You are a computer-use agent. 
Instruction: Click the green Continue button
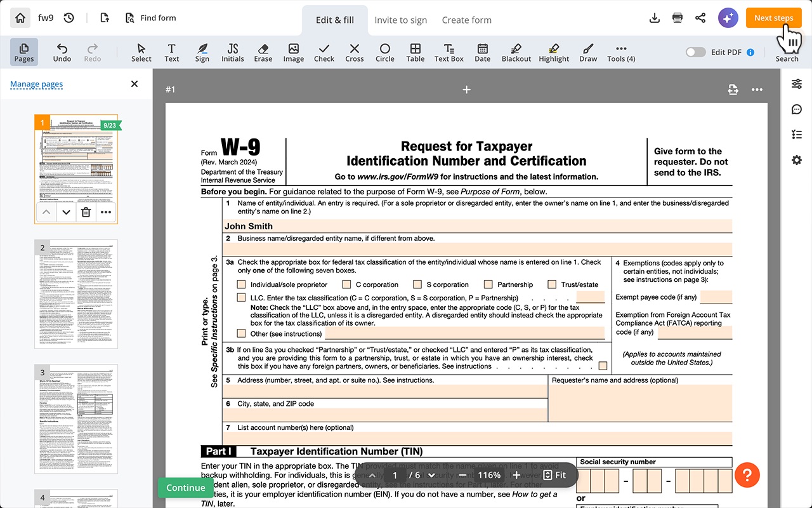point(185,488)
